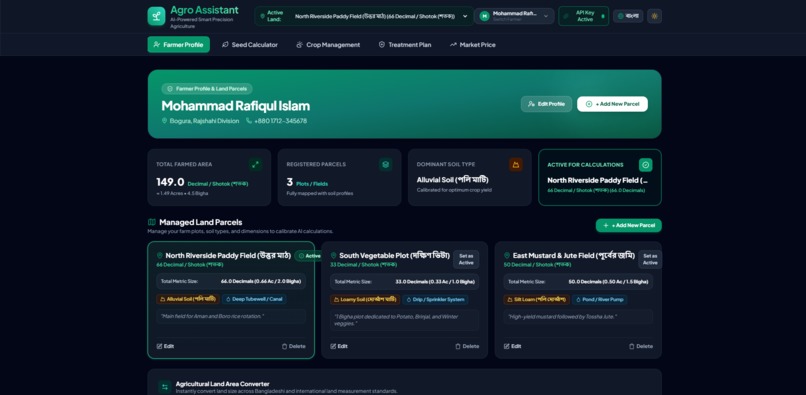The image size is (806, 395).
Task: Open the Switch Farmer dropdown for Mohammad Rafi
Action: pyautogui.click(x=514, y=16)
